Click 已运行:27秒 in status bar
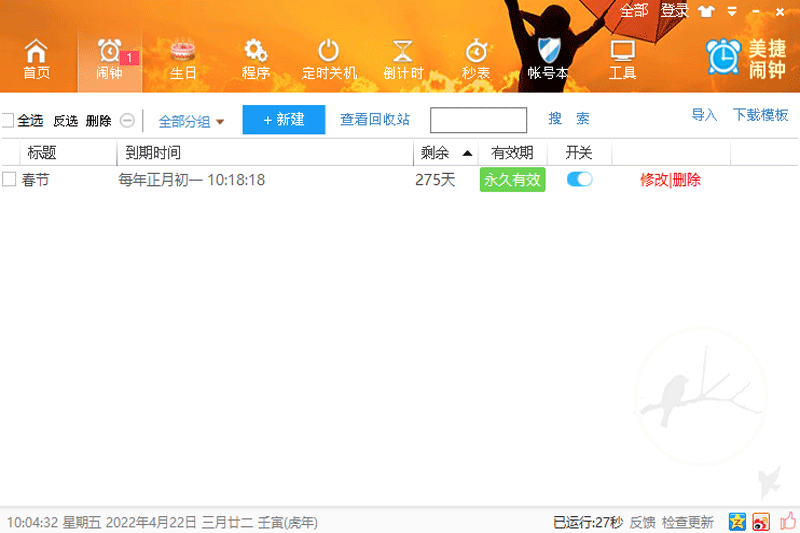 tap(588, 522)
